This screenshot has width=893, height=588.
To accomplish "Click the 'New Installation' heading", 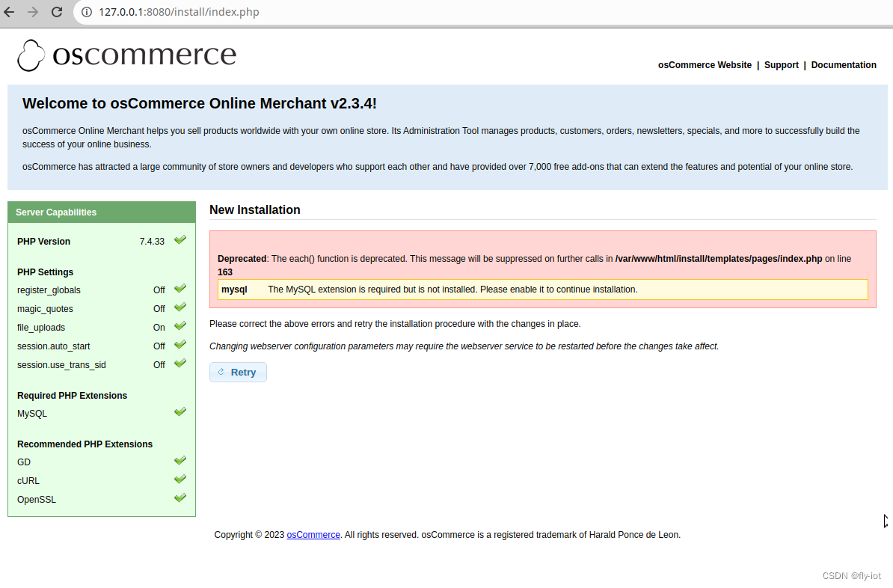I will 254,209.
